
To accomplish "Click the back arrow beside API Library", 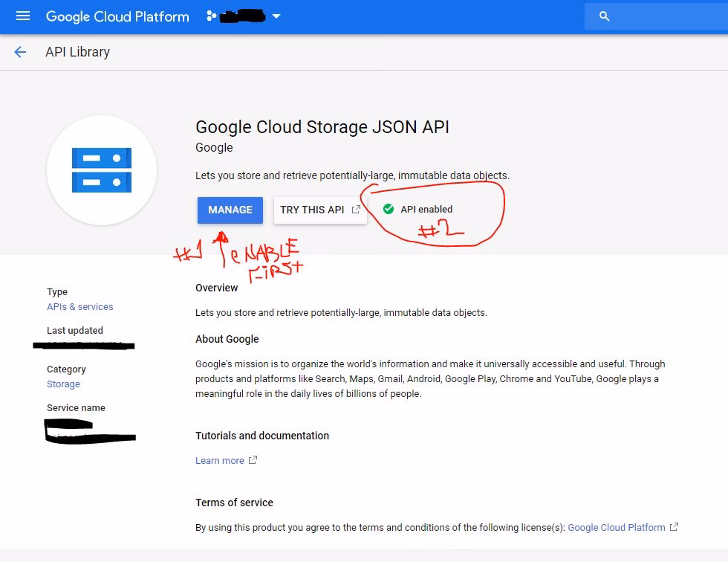I will tap(20, 52).
